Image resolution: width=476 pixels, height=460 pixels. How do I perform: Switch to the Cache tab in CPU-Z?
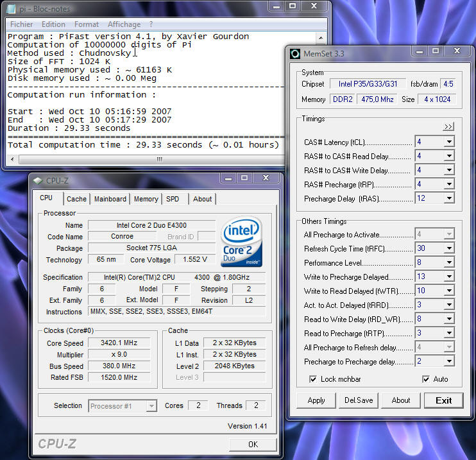click(x=76, y=199)
